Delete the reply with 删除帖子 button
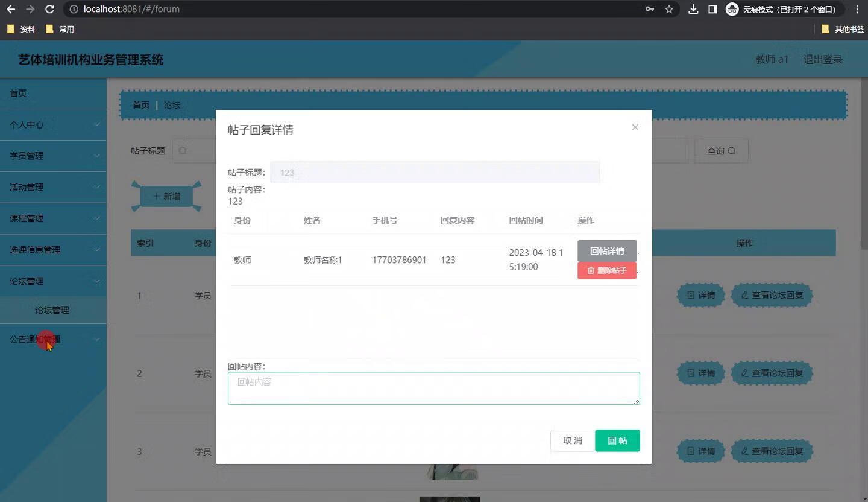 [x=607, y=270]
